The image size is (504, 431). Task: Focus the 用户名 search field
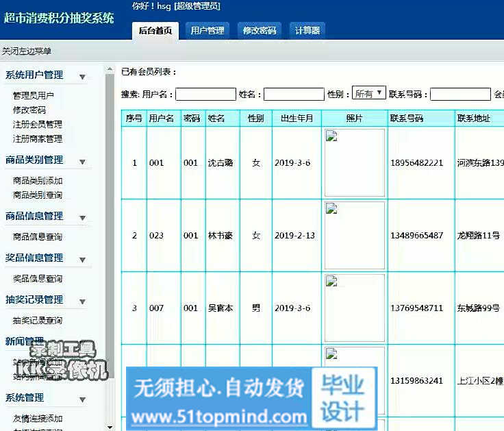coord(205,95)
